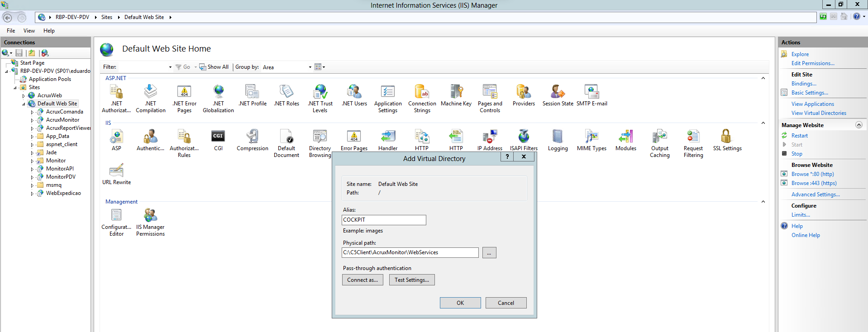Image resolution: width=868 pixels, height=332 pixels.
Task: Select the WebExpedicao tree item
Action: (x=63, y=193)
